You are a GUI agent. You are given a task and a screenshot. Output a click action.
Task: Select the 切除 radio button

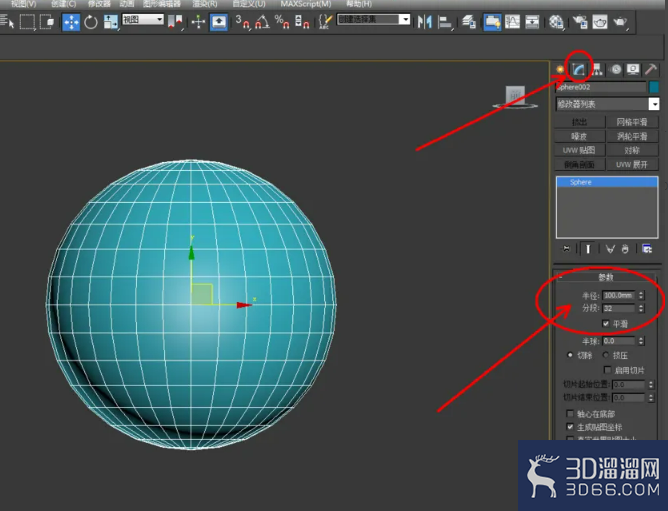click(x=570, y=355)
